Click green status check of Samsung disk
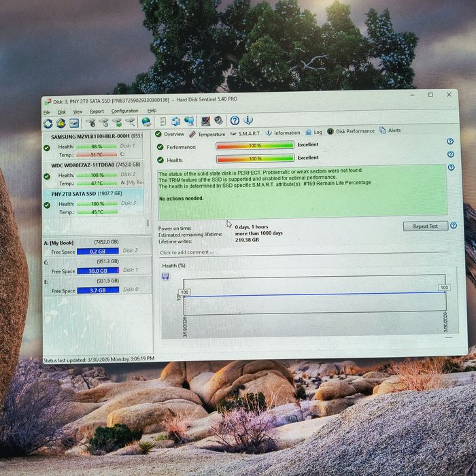This screenshot has height=476, width=476. (x=47, y=148)
